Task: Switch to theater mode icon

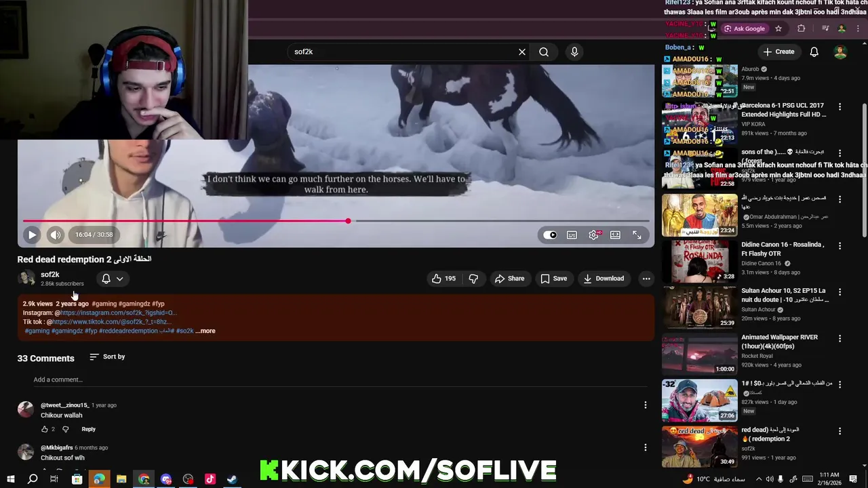Action: [615, 235]
